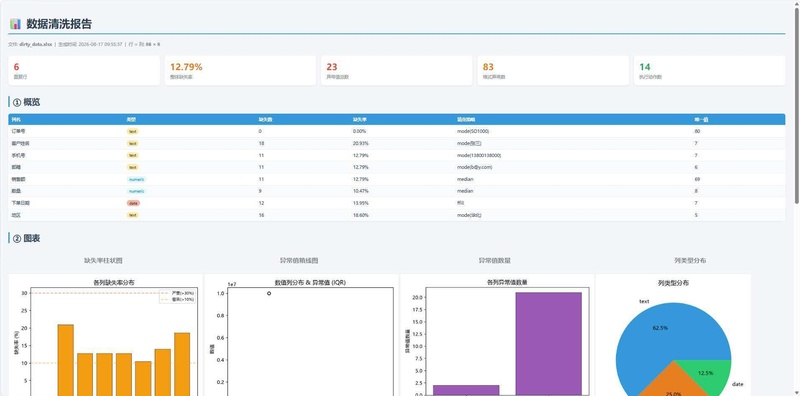Click the tall purple bar in 各列异常值数量
This screenshot has width=800, height=396.
[548, 343]
